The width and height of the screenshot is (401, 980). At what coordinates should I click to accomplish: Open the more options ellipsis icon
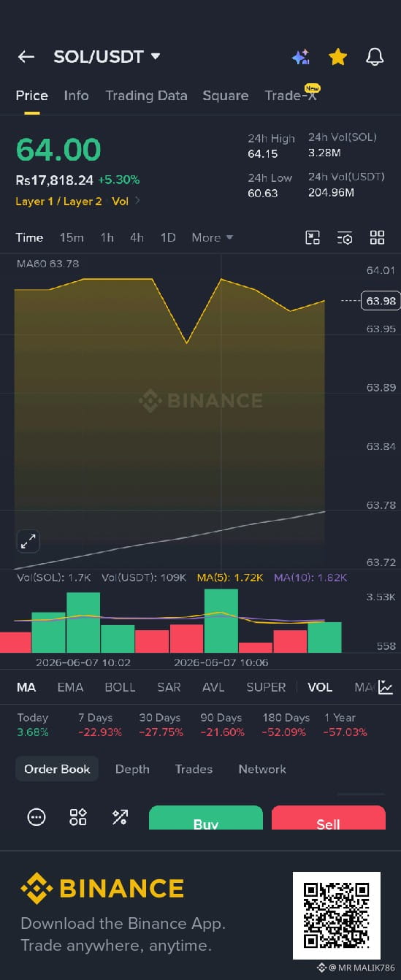click(37, 817)
